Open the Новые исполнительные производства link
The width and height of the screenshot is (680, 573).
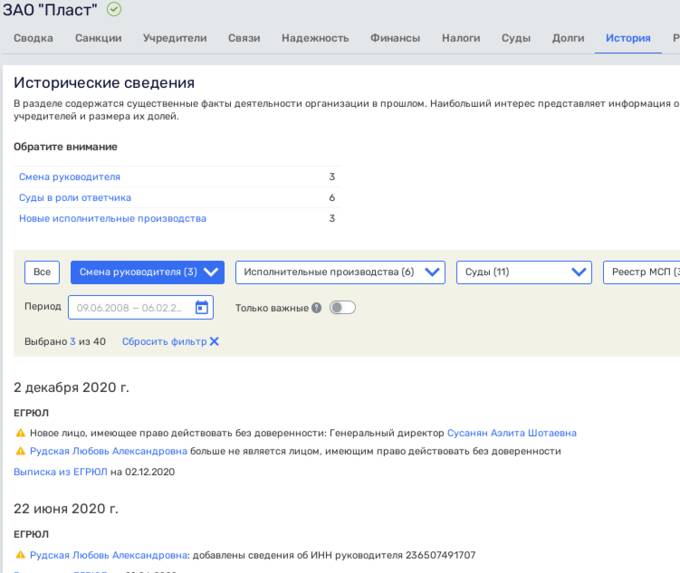pyautogui.click(x=113, y=219)
